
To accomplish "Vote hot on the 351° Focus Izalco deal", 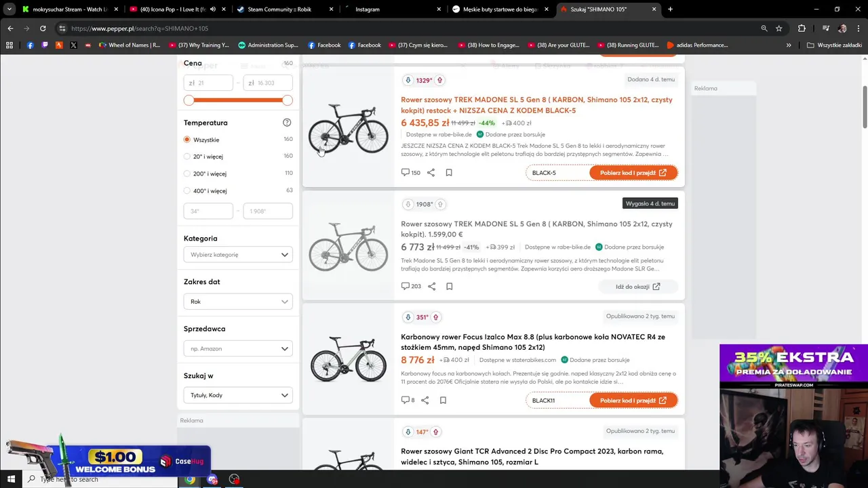I will point(436,317).
